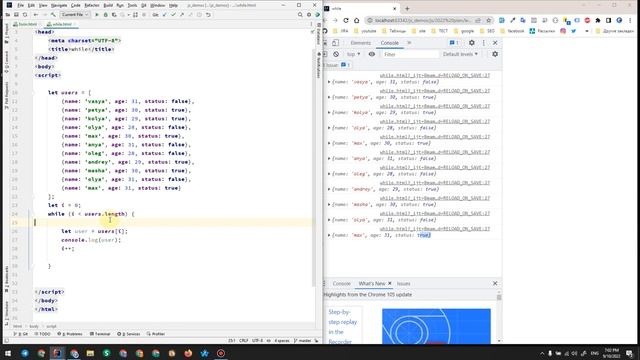640x360 pixels.
Task: Open Search Everywhere magnifier in the IDE
Action: coord(300,15)
